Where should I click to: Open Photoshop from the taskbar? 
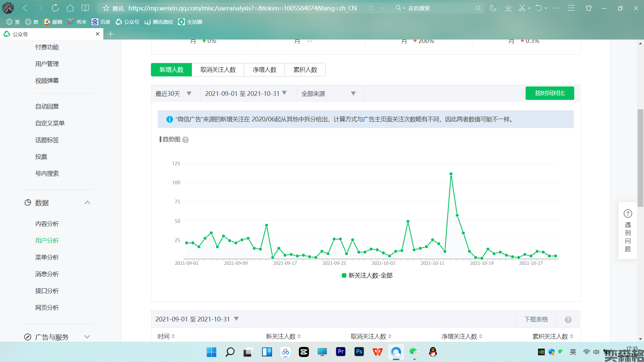click(x=359, y=352)
